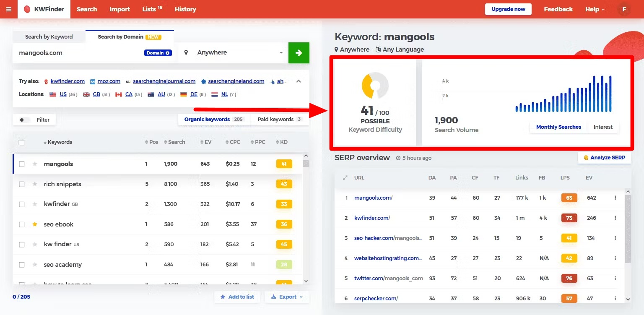Check the kwfinder GB keyword checkbox
Image resolution: width=644 pixels, height=315 pixels.
(x=22, y=204)
